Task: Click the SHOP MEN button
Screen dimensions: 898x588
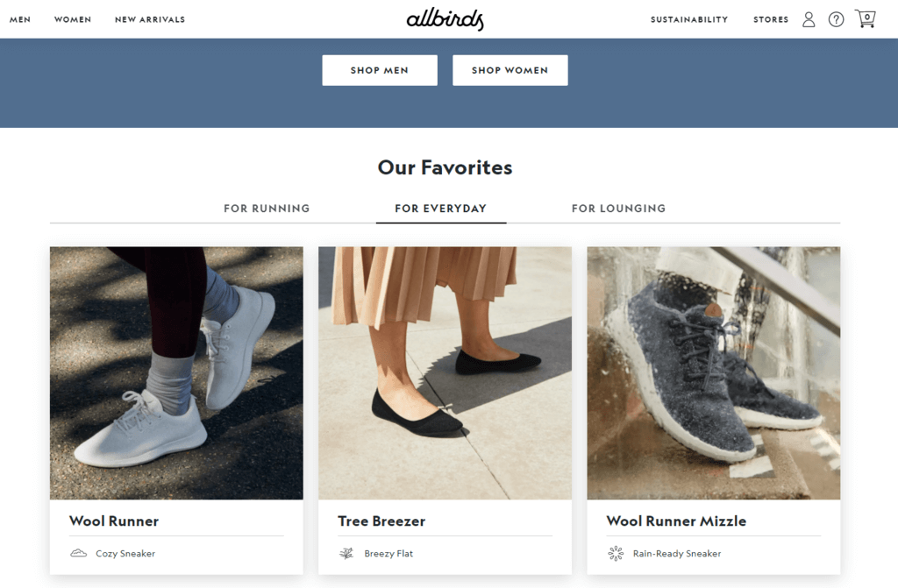Action: coord(380,70)
